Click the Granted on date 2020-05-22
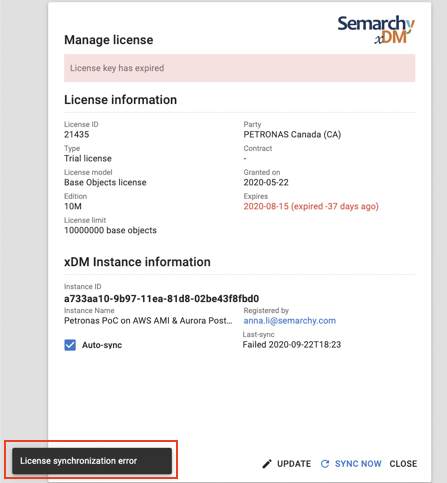The height and width of the screenshot is (483, 447). 266,182
